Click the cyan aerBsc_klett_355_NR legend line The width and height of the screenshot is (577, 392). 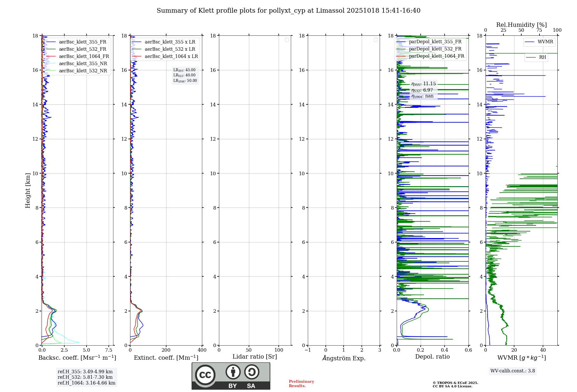[51, 64]
